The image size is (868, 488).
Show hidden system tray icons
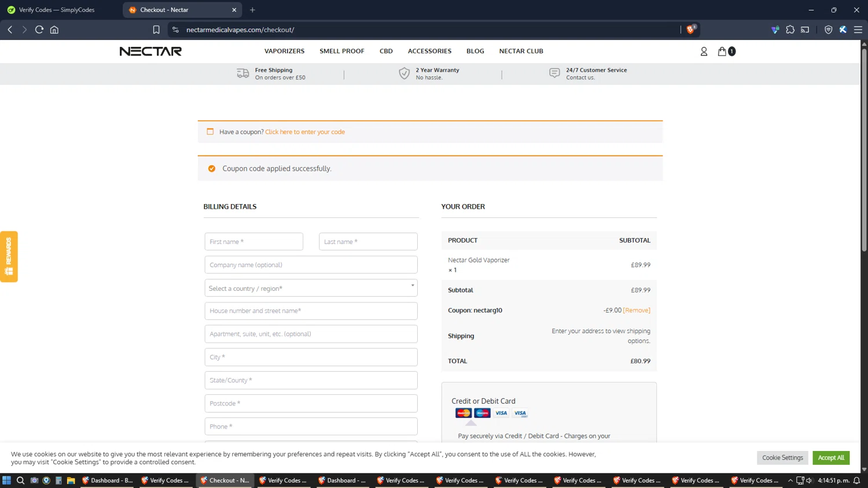click(x=790, y=480)
